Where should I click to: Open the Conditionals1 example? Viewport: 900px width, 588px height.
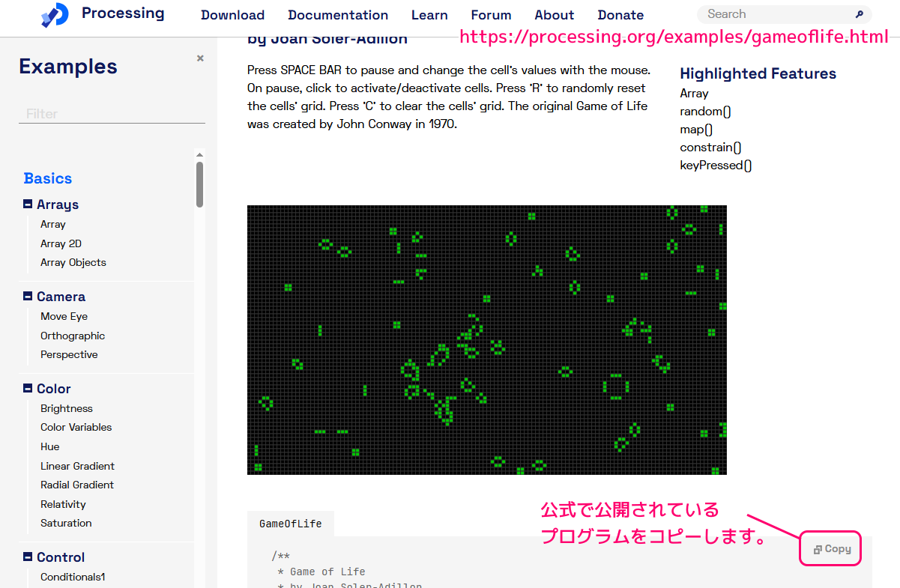(73, 577)
